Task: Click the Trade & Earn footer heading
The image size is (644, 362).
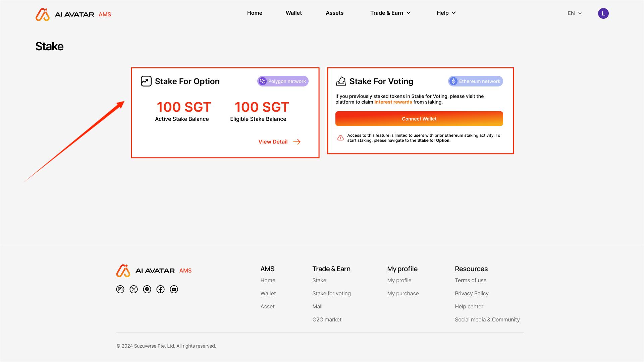Action: (331, 269)
